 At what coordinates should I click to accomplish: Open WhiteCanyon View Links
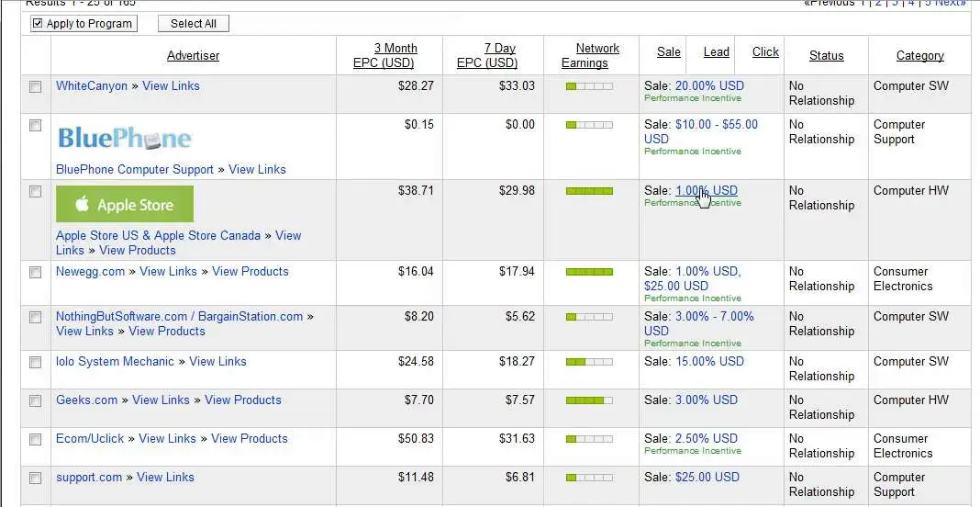(172, 85)
